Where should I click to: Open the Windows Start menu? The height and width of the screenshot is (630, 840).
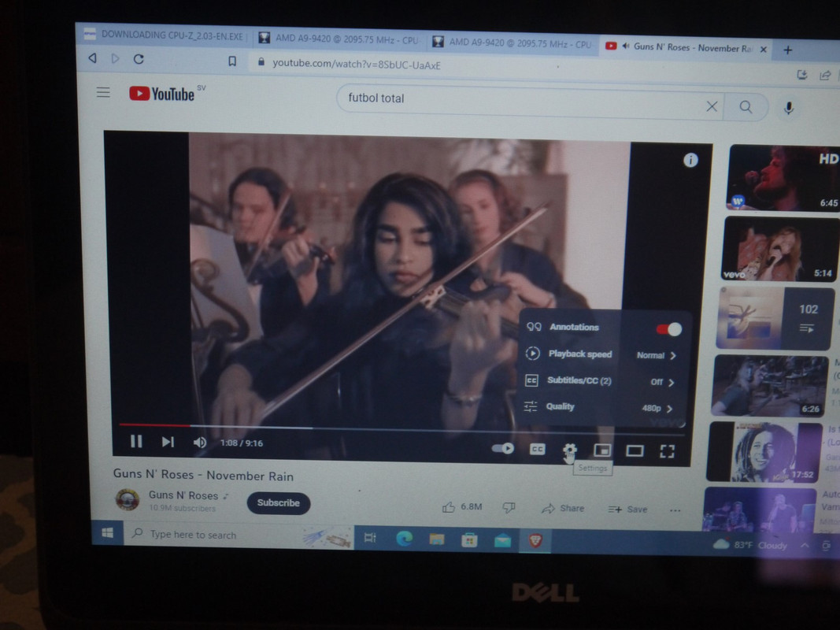(107, 532)
